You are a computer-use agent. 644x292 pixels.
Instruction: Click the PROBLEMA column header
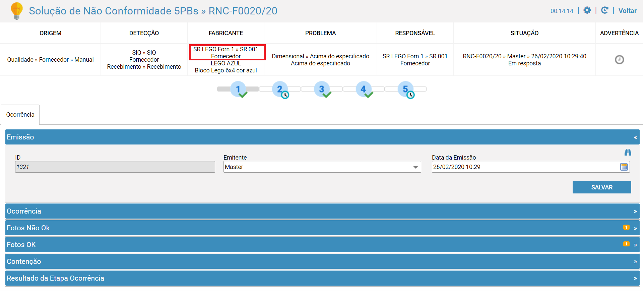(320, 33)
